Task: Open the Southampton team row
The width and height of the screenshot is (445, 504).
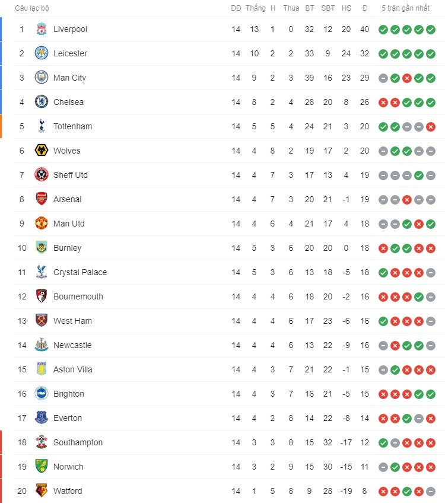Action: 230,442
